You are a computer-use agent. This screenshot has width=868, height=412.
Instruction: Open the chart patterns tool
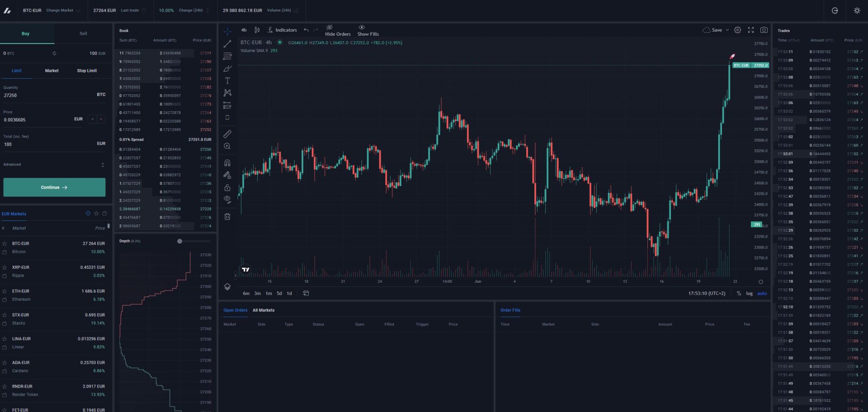227,93
